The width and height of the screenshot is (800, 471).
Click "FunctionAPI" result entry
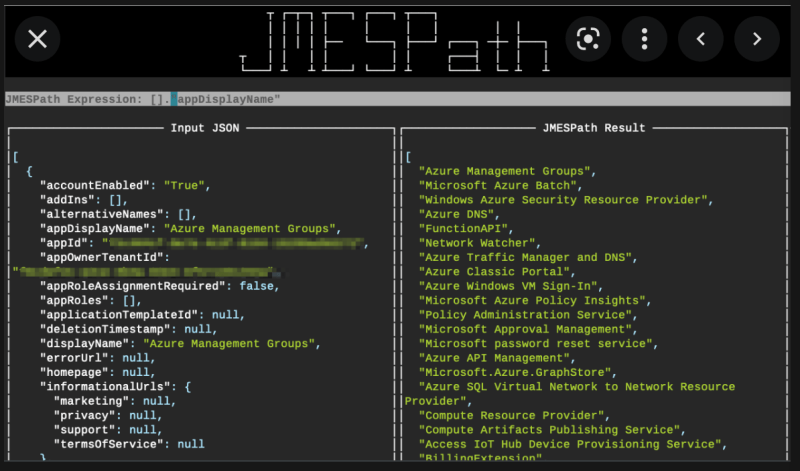pyautogui.click(x=466, y=229)
